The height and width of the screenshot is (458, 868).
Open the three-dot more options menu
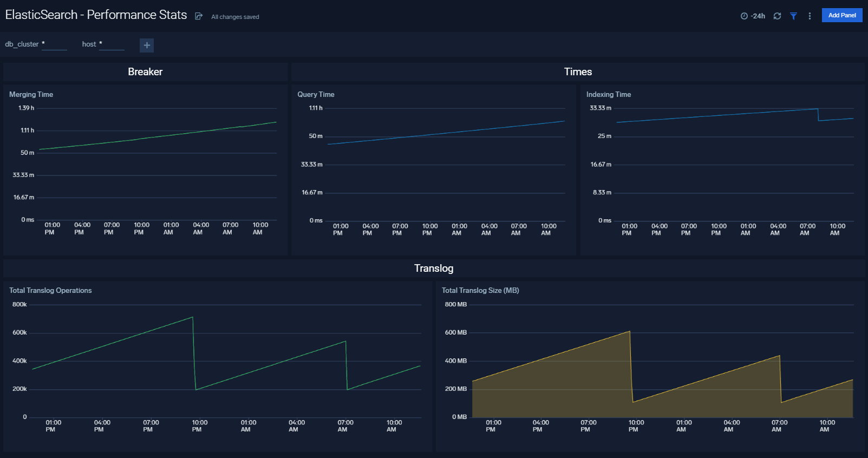tap(810, 16)
